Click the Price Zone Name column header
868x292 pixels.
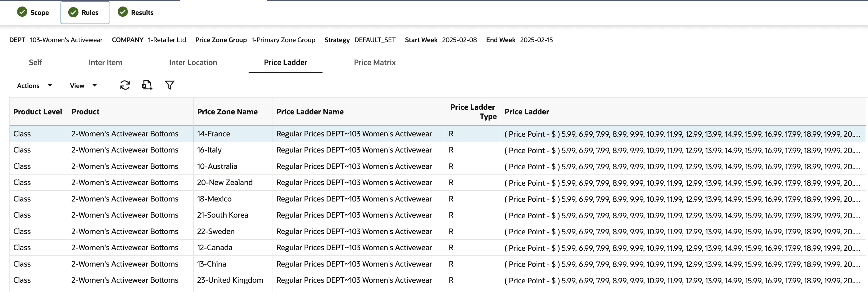click(x=228, y=111)
